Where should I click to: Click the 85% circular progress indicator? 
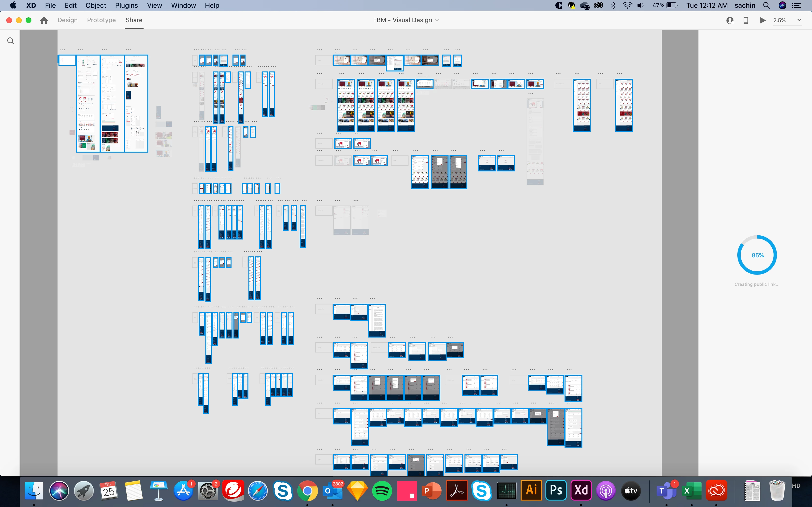[757, 255]
